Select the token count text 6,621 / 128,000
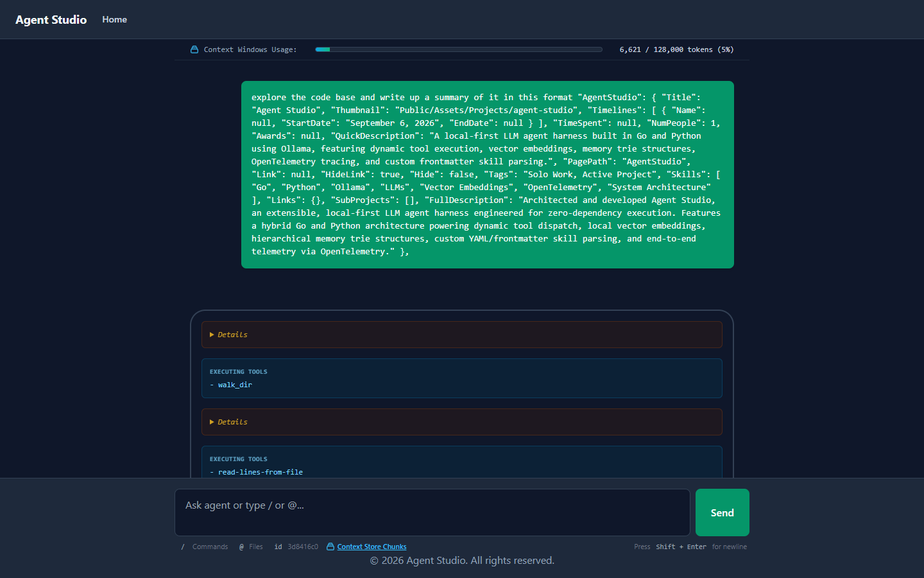924x578 pixels. point(651,49)
